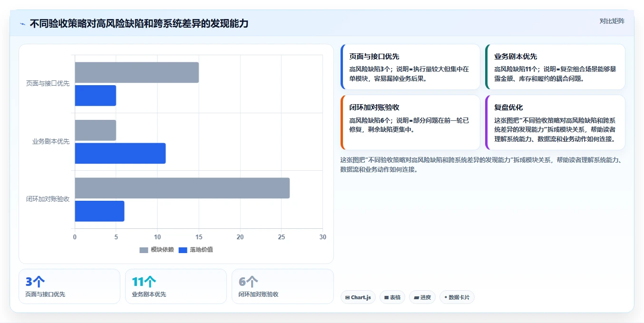The height and width of the screenshot is (323, 644).
Task: Open the 复盘优化 info card
Action: pos(555,123)
